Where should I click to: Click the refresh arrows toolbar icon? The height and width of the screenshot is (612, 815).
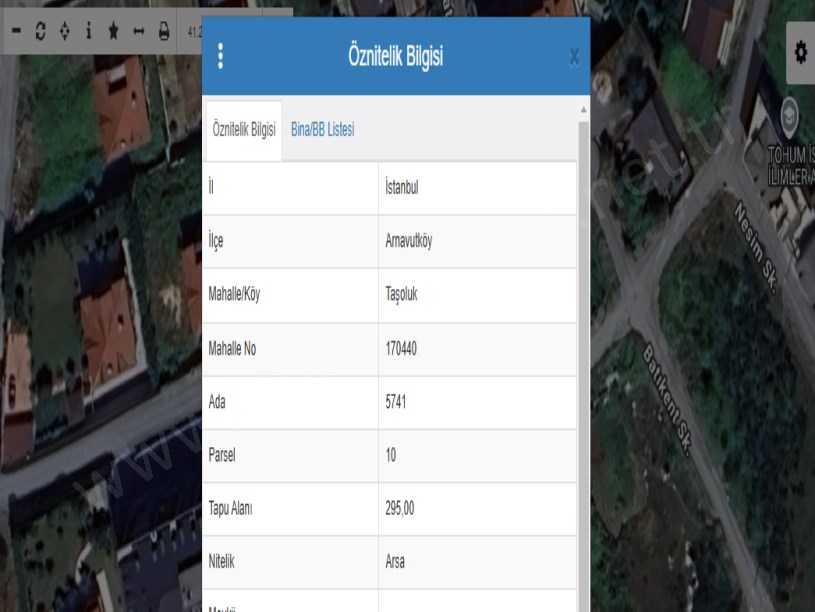point(40,31)
